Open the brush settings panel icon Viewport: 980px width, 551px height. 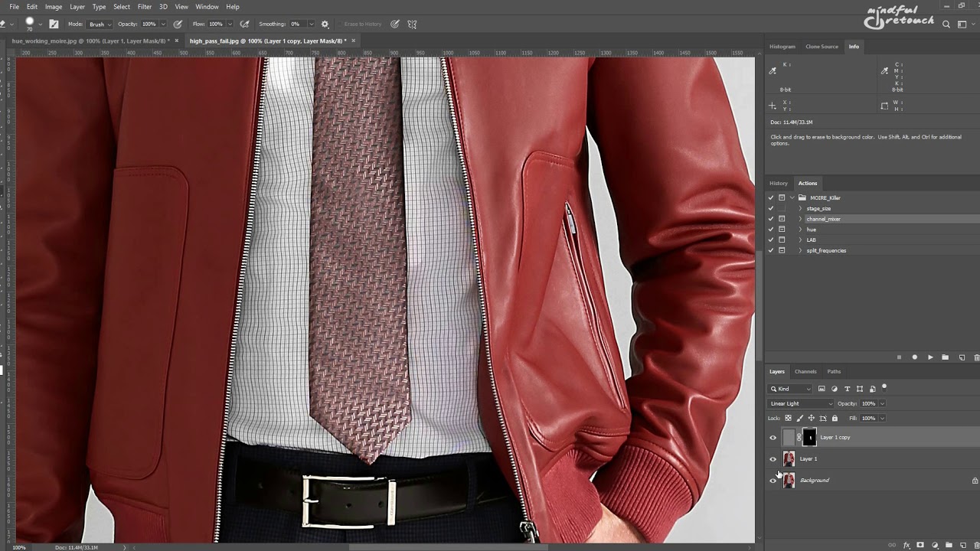54,24
